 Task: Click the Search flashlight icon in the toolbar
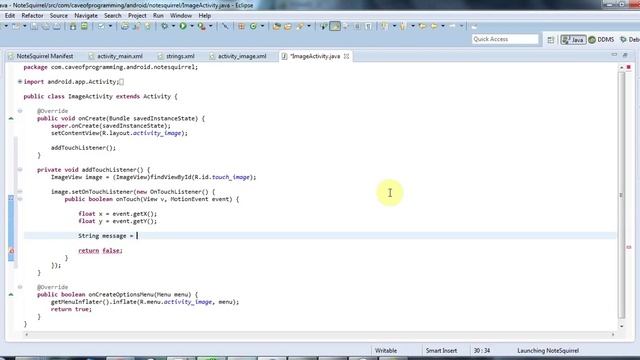pos(300,27)
